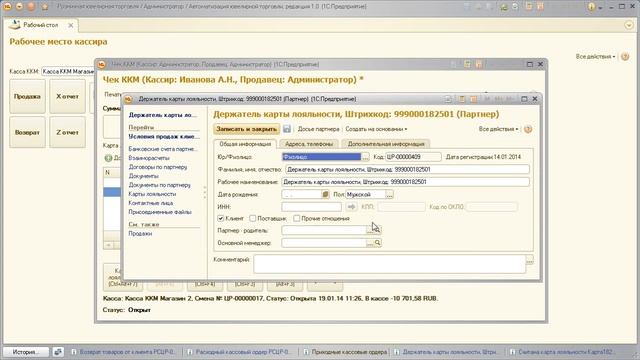Click the info icon in main window title bar
This screenshot has height=360, width=640.
click(x=591, y=7)
